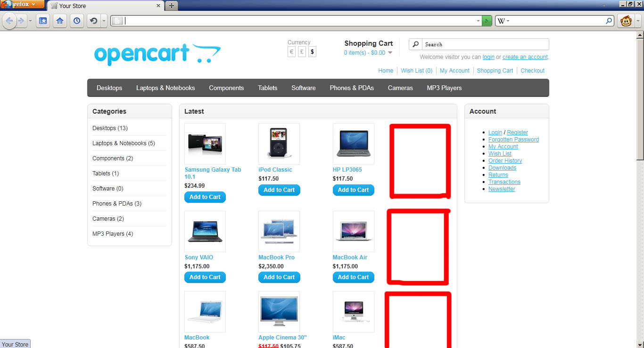Add iPod Classic to cart
The width and height of the screenshot is (644, 348).
pyautogui.click(x=279, y=190)
